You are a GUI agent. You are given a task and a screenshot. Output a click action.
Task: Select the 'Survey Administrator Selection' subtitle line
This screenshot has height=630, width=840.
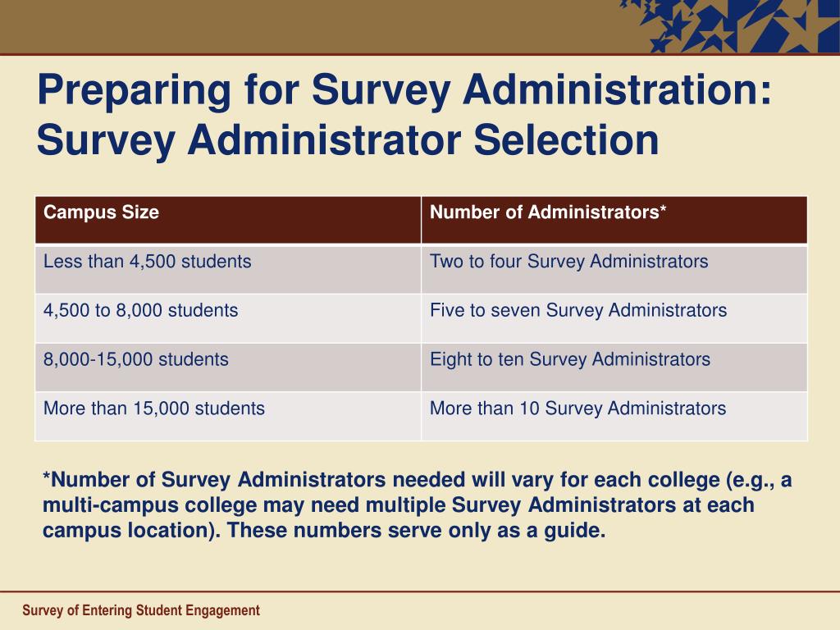coord(348,140)
